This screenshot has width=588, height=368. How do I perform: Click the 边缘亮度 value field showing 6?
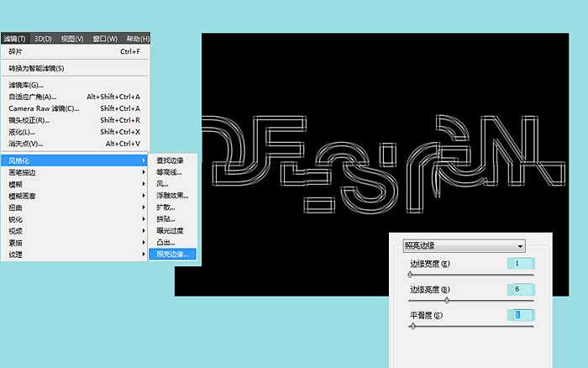(520, 289)
